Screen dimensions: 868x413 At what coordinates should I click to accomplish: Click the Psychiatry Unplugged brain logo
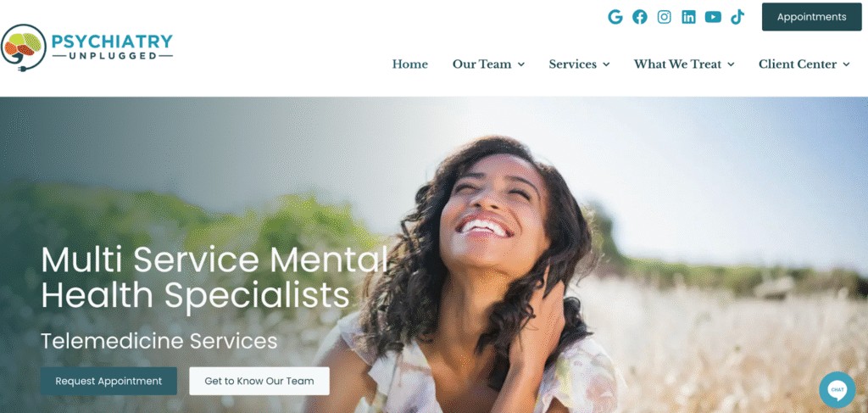point(23,47)
